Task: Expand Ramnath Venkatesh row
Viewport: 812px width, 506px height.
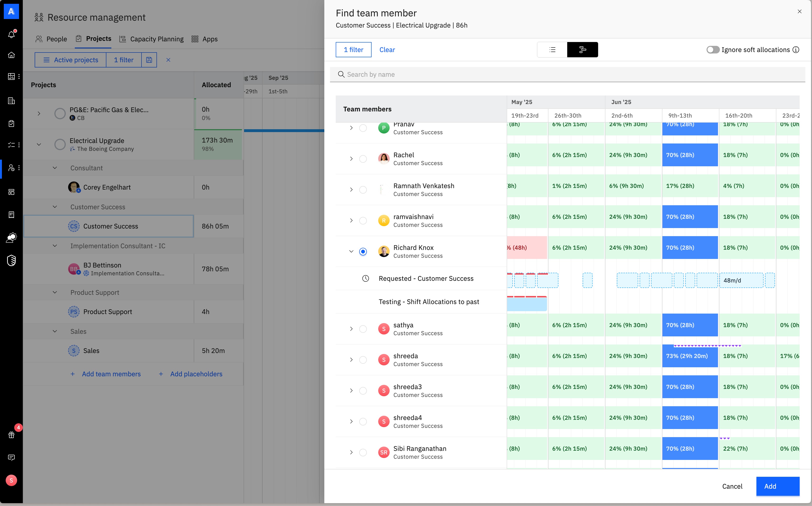Action: click(x=351, y=190)
